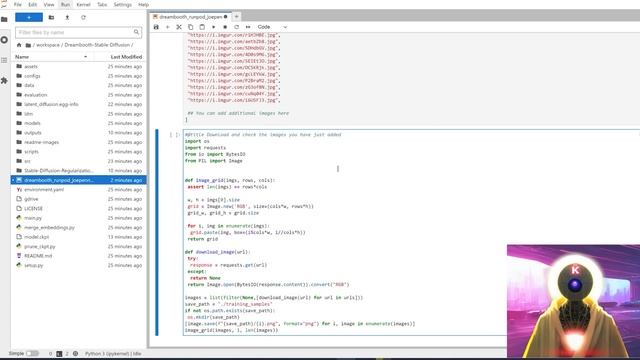Image resolution: width=640 pixels, height=360 pixels.
Task: Select the main.py file
Action: pos(78,218)
